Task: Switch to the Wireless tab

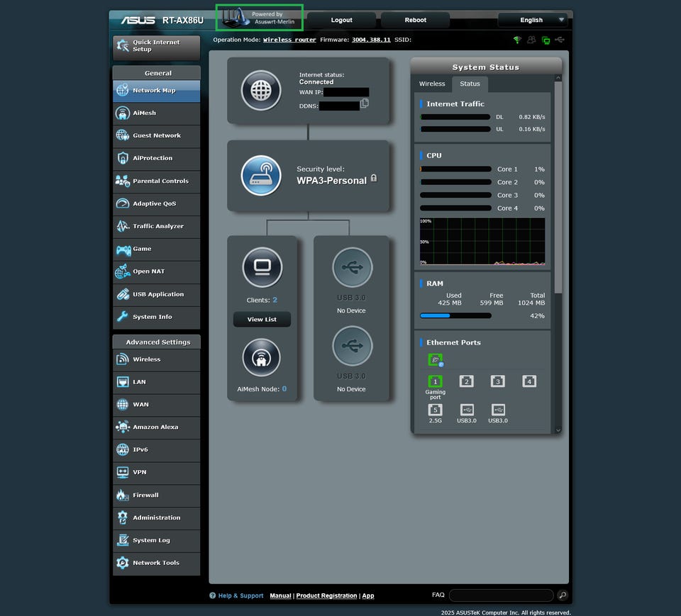Action: 432,84
